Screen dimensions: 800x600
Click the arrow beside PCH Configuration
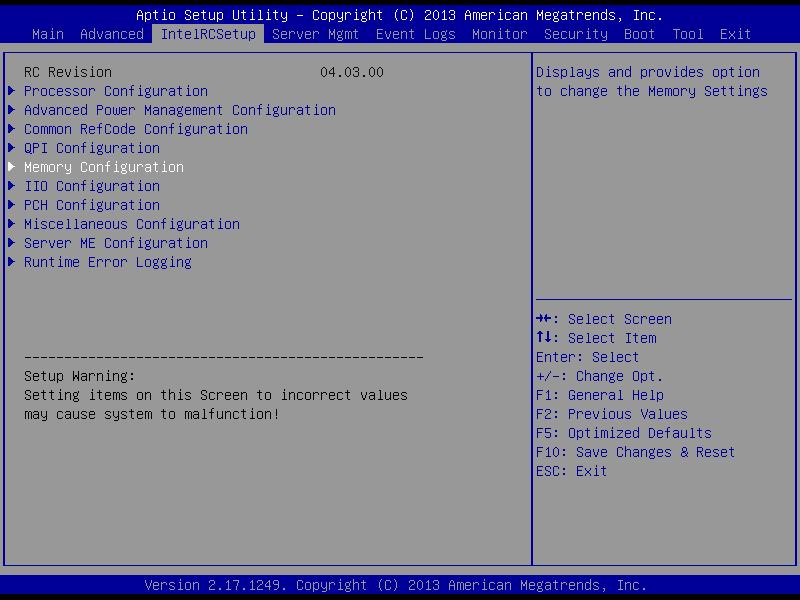coord(11,205)
